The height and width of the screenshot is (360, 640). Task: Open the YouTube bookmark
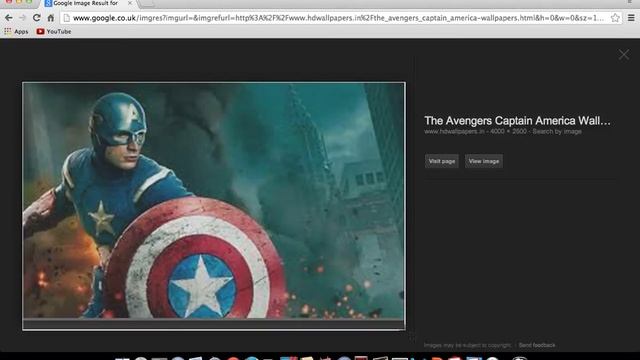[54, 31]
